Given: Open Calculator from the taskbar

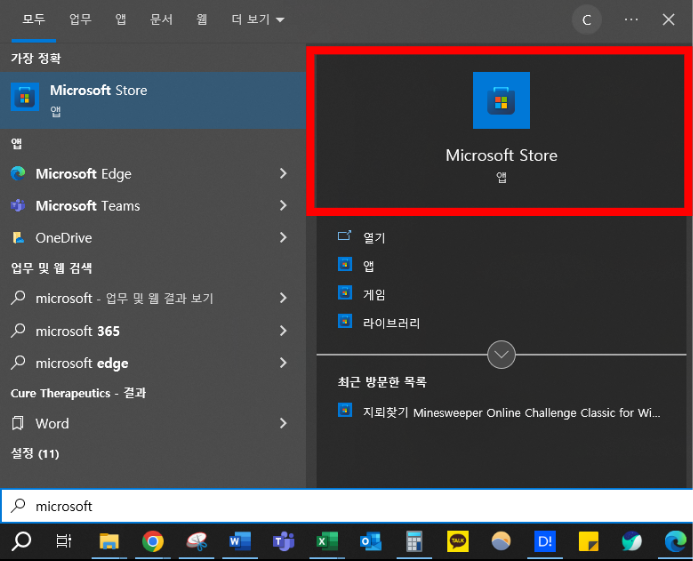Looking at the screenshot, I should pyautogui.click(x=414, y=541).
